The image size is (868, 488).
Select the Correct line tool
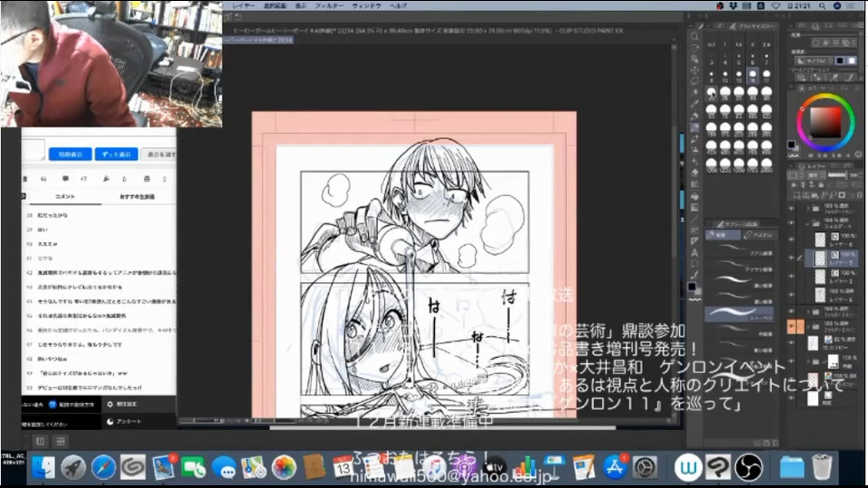[694, 275]
